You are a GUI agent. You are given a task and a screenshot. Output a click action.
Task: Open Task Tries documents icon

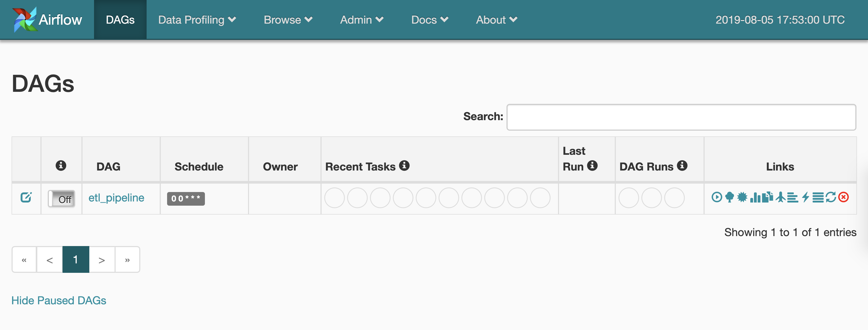point(768,197)
